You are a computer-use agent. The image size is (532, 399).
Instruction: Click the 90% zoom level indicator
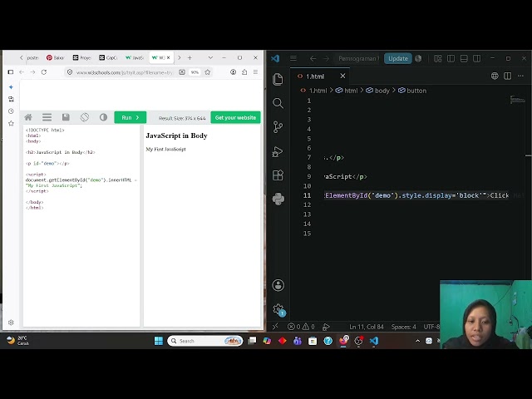coord(195,72)
